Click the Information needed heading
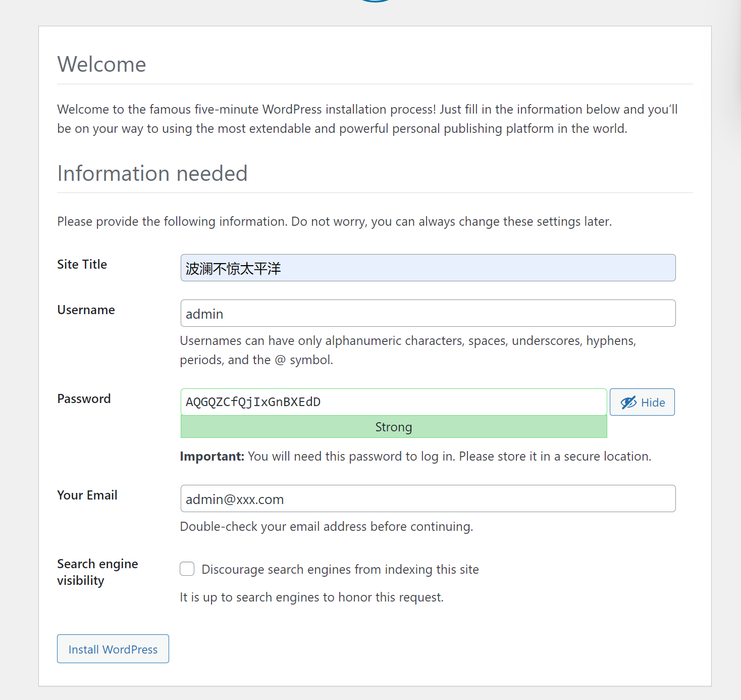Image resolution: width=741 pixels, height=700 pixels. point(152,174)
